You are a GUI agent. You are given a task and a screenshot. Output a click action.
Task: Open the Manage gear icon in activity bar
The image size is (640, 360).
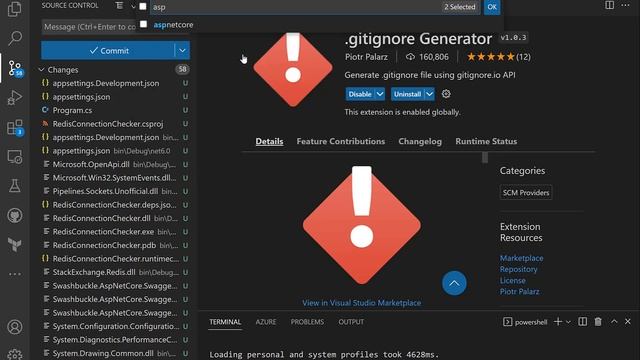(x=15, y=354)
